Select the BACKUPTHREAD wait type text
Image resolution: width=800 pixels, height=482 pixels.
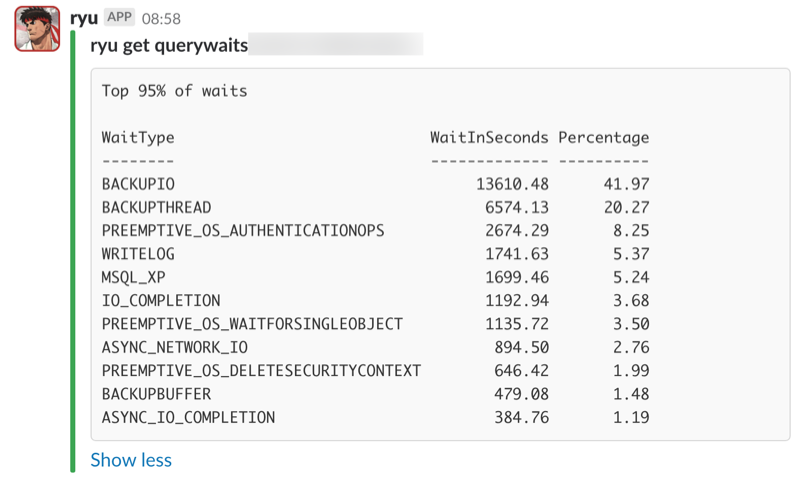click(157, 208)
